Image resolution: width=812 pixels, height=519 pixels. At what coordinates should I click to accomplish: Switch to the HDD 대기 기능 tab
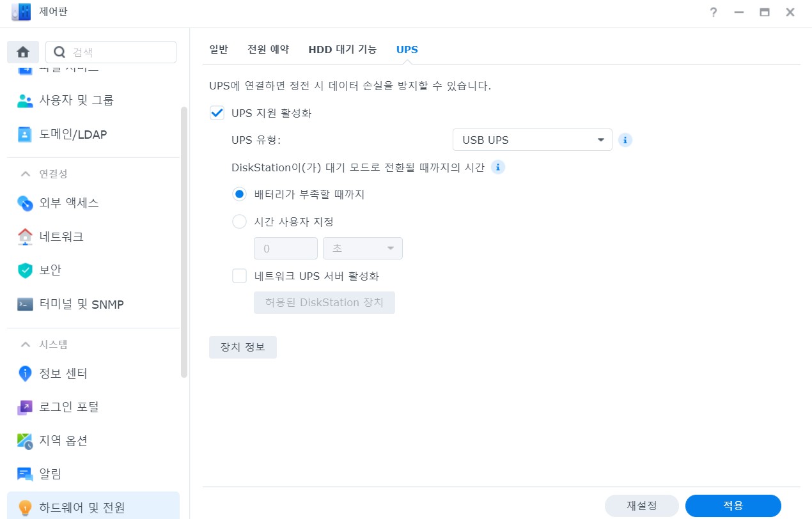tap(343, 49)
